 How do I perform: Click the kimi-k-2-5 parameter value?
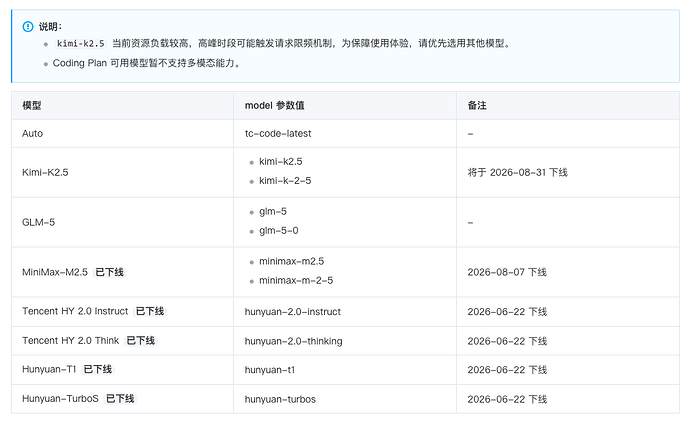285,181
